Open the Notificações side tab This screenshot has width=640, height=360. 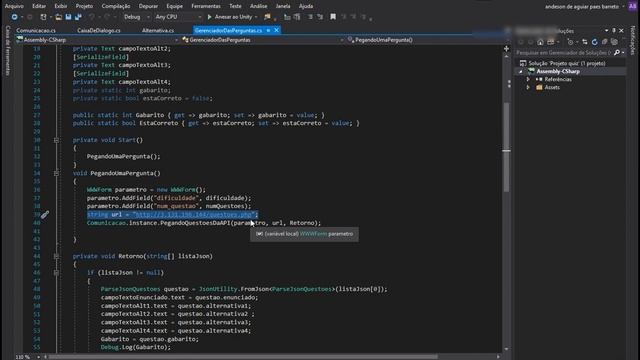(633, 40)
